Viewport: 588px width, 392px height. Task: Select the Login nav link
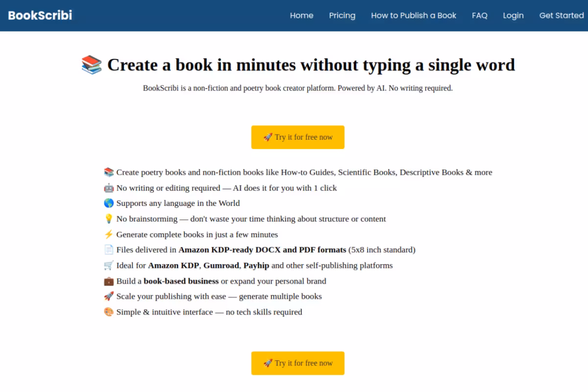point(513,15)
